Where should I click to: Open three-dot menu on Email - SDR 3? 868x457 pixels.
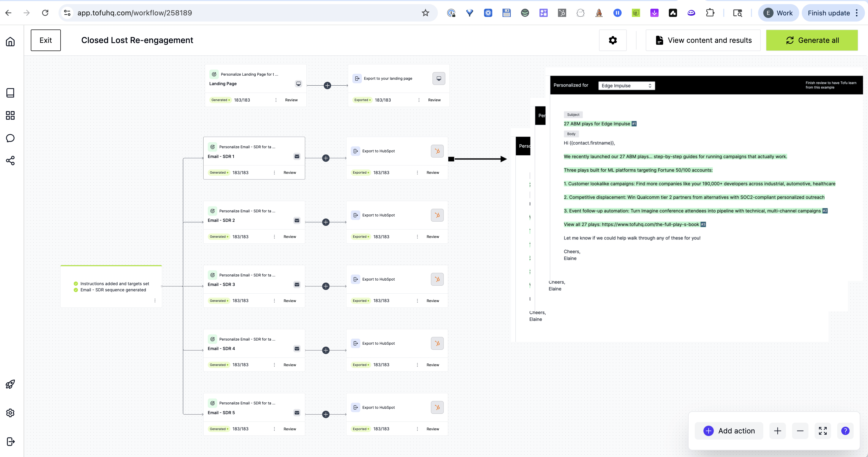click(274, 301)
